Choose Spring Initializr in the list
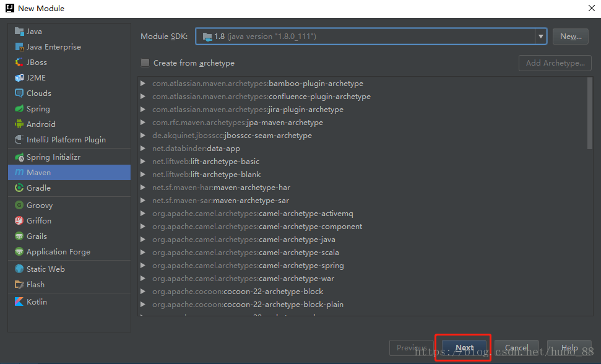Viewport: 601px width, 364px height. pos(53,157)
